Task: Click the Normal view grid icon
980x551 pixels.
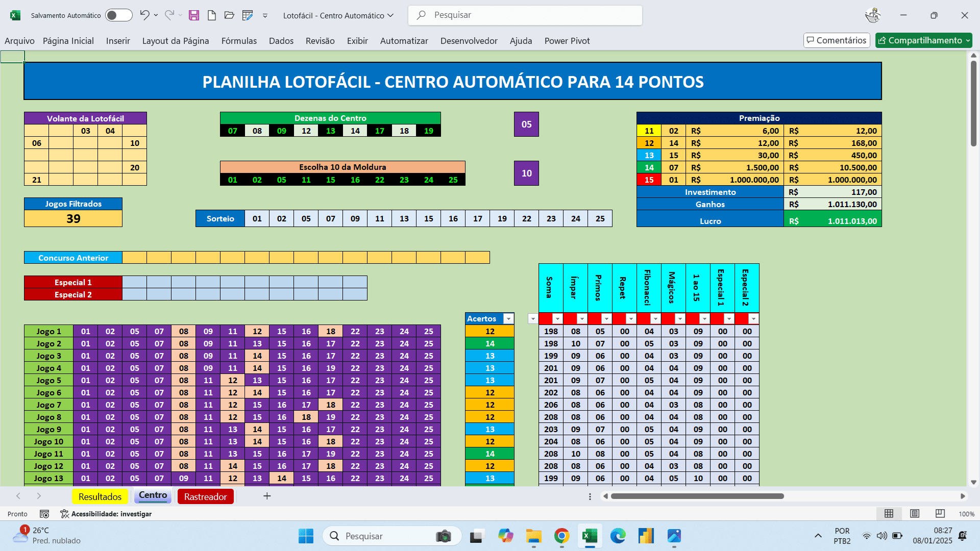Action: pos(889,513)
